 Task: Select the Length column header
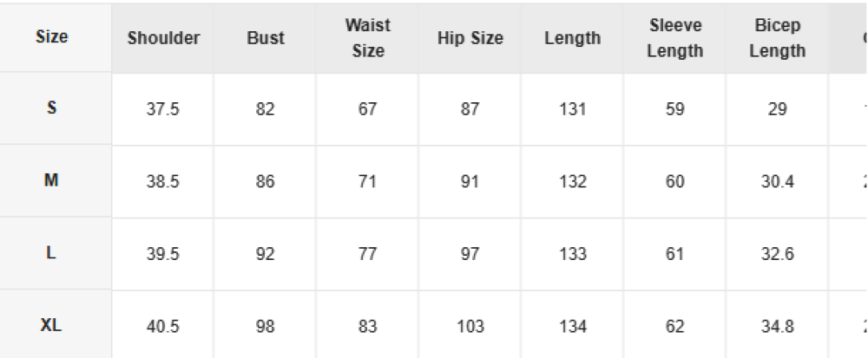pyautogui.click(x=572, y=37)
